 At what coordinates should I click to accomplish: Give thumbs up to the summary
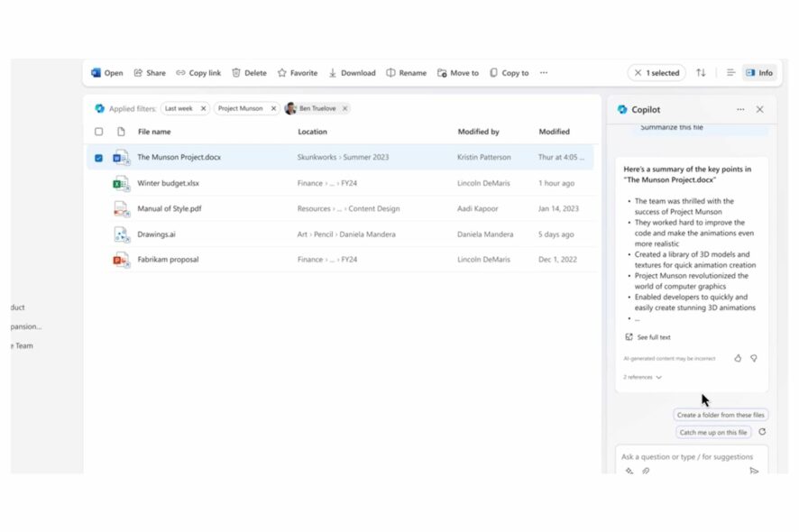(x=738, y=359)
